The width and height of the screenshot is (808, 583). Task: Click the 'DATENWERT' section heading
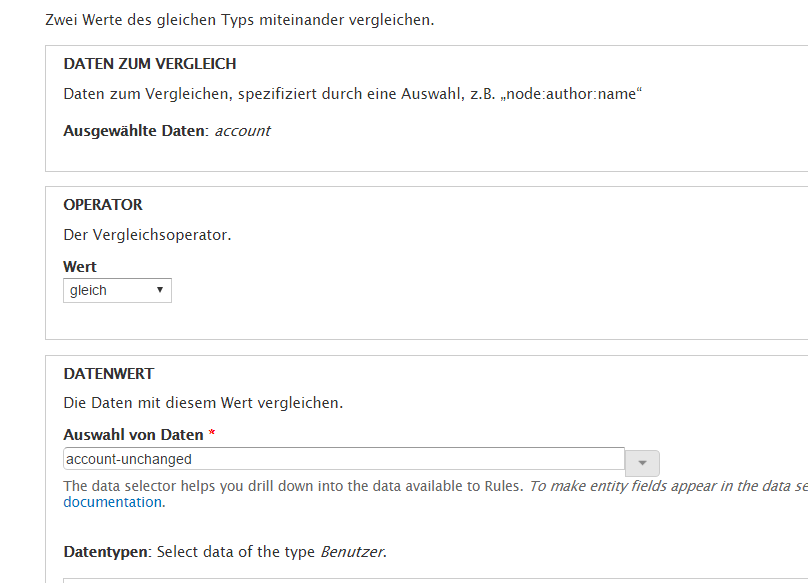click(x=109, y=374)
